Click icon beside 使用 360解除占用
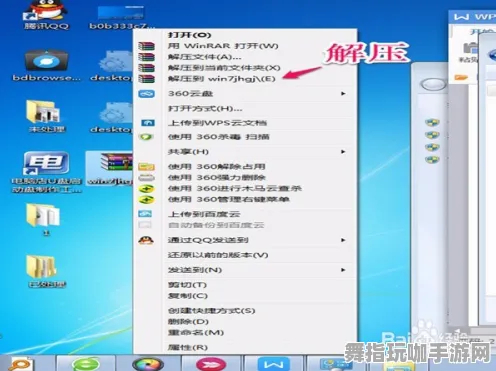This screenshot has width=496, height=371. pyautogui.click(x=146, y=166)
